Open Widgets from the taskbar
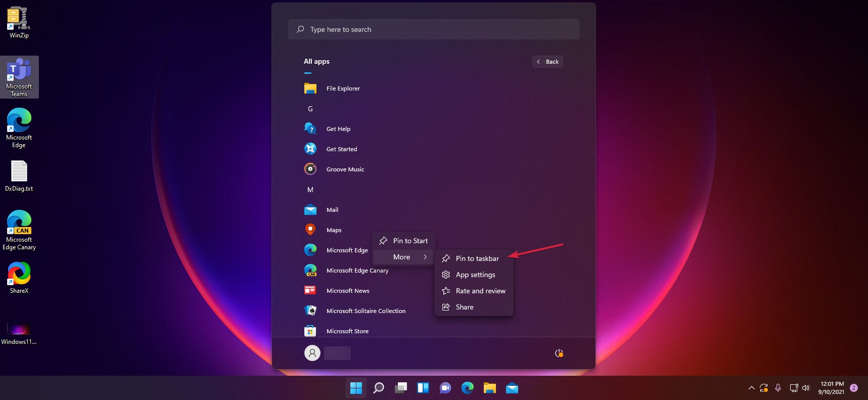The height and width of the screenshot is (400, 868). pyautogui.click(x=423, y=388)
